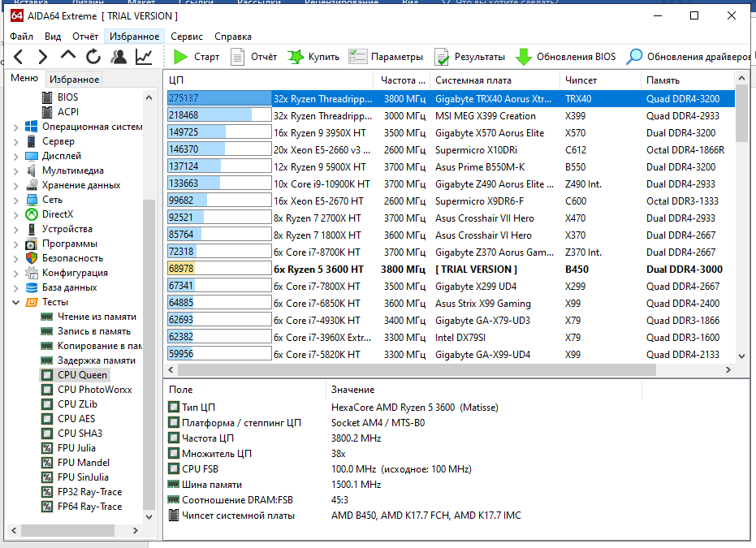756x548 pixels.
Task: Open the graph chart icon in toolbar
Action: 144,57
